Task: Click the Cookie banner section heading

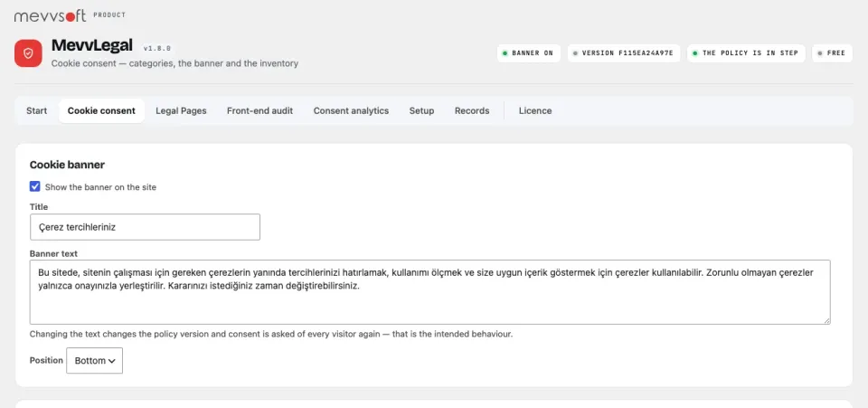Action: (67, 165)
